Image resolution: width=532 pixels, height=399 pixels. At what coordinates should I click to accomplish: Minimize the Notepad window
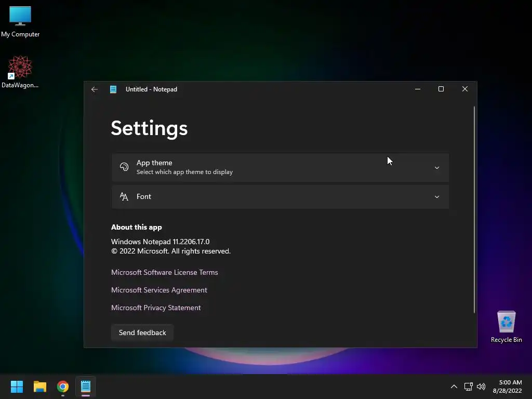[x=418, y=89]
